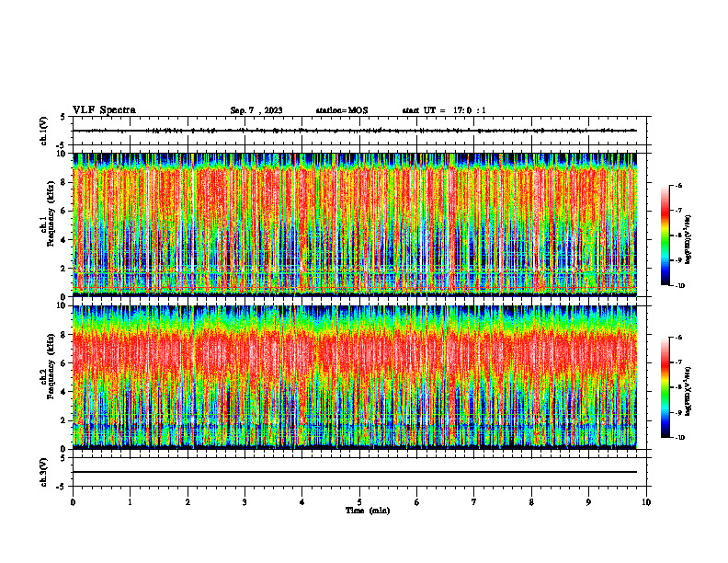
Task: Click time axis tick label "7"
Action: tap(474, 502)
